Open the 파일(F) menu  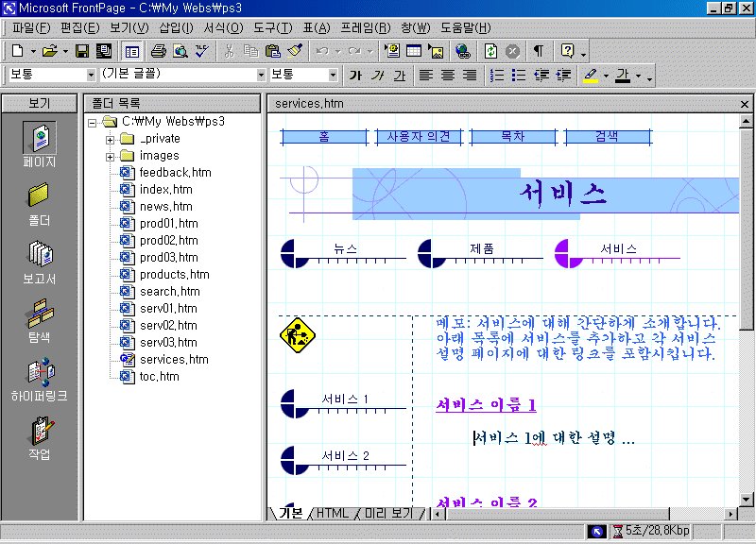pyautogui.click(x=31, y=28)
